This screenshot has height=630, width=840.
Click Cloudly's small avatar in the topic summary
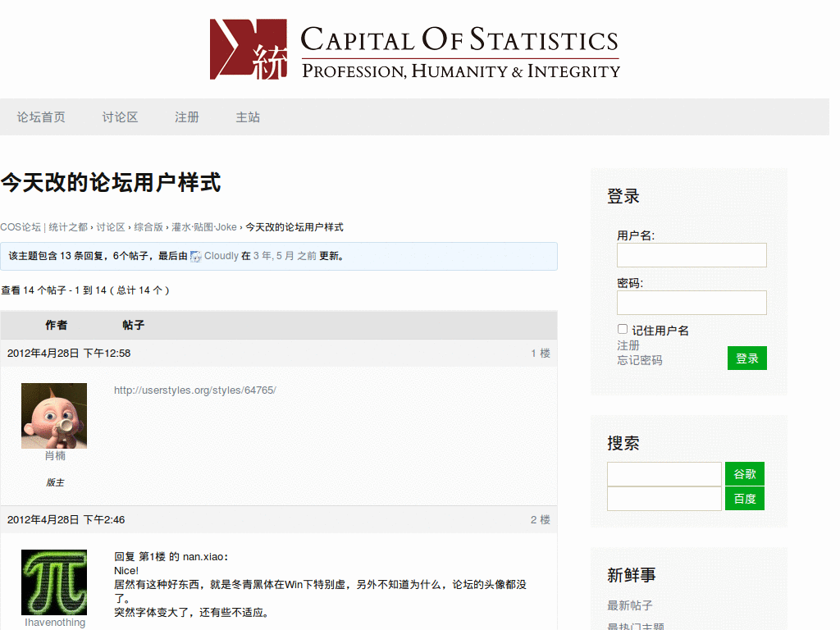pyautogui.click(x=196, y=256)
